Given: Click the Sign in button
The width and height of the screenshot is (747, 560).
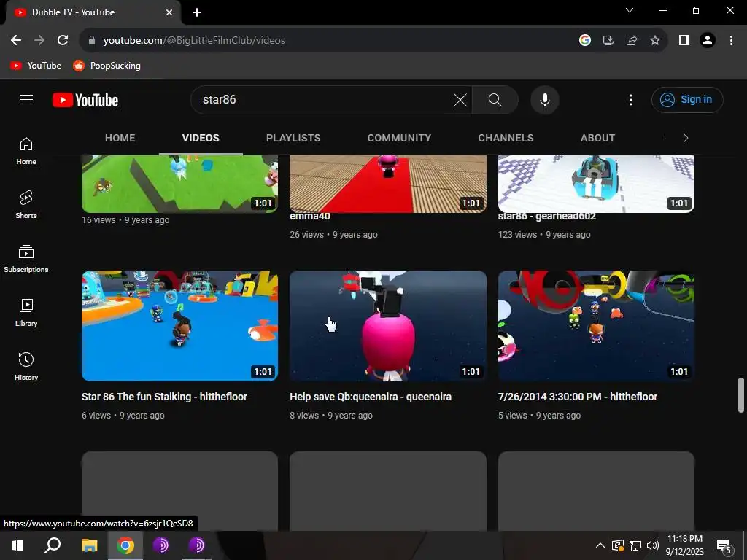Looking at the screenshot, I should point(687,99).
